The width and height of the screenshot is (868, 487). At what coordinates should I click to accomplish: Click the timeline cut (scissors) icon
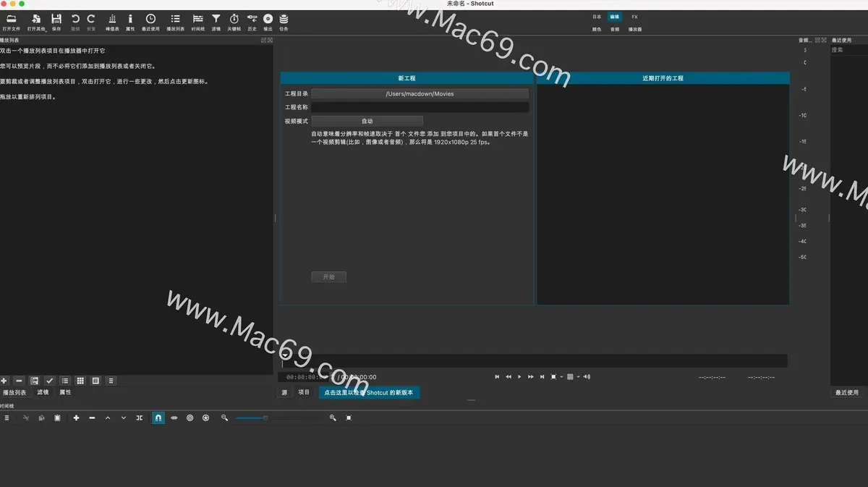coord(26,418)
